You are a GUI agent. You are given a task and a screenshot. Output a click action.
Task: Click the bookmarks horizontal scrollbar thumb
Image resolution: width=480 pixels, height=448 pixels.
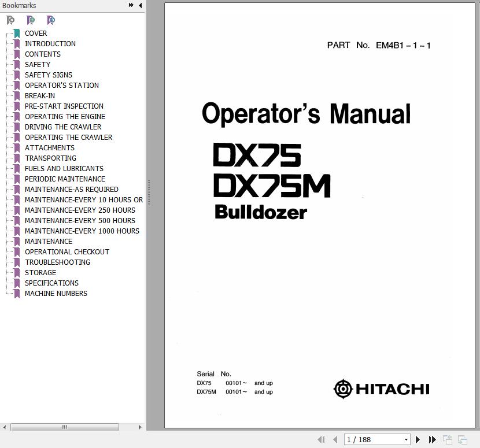tap(65, 427)
